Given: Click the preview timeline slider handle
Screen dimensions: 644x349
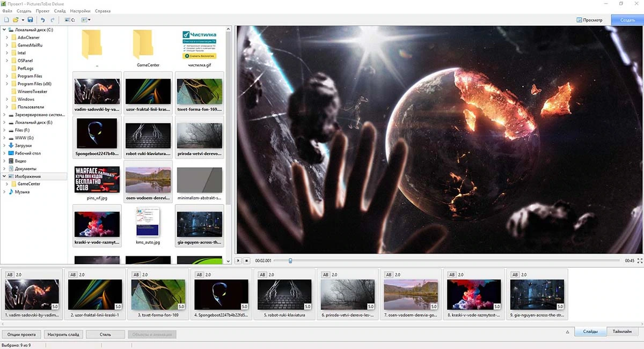Looking at the screenshot, I should (x=290, y=261).
